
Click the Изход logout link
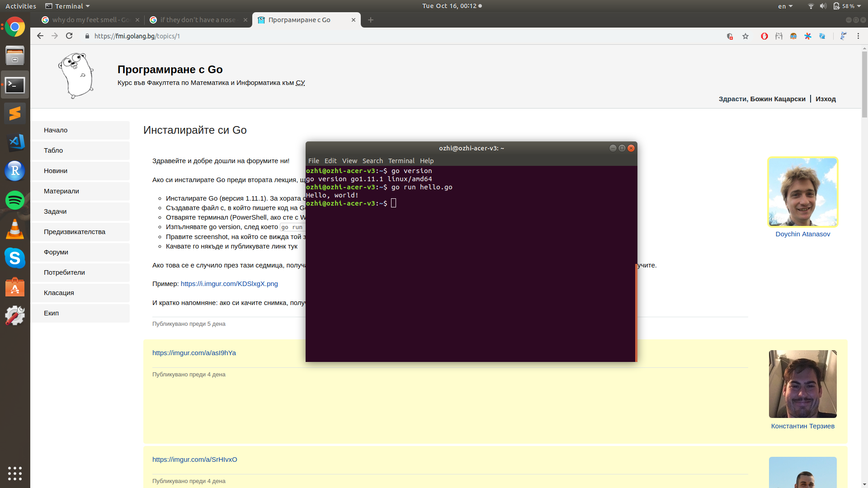pyautogui.click(x=826, y=99)
